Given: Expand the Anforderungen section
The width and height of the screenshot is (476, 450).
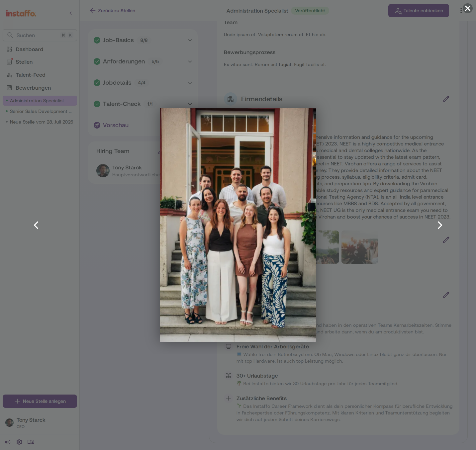Looking at the screenshot, I should tap(190, 61).
